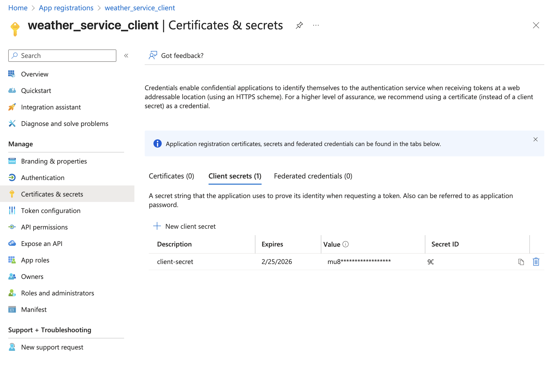Go to Integration assistant

coord(51,107)
